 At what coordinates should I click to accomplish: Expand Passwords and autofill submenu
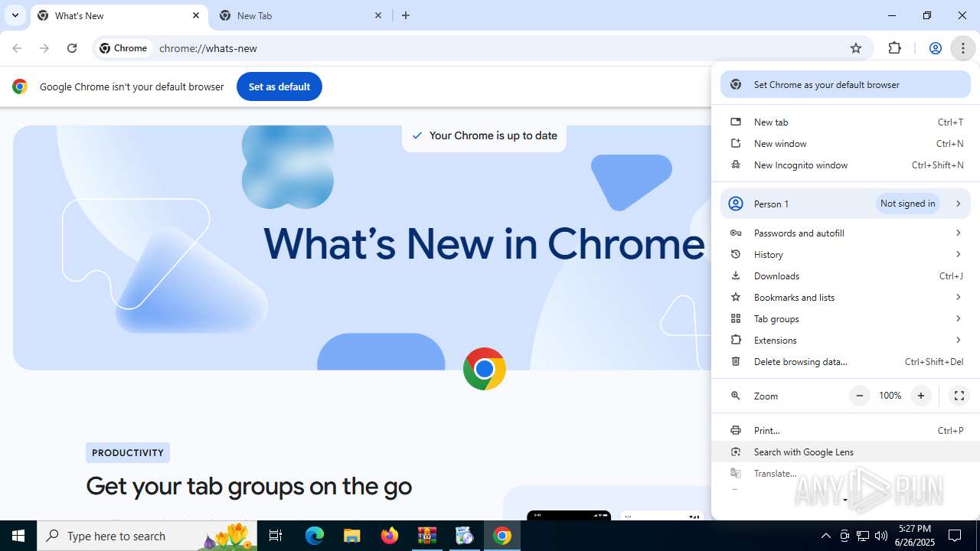click(x=845, y=233)
